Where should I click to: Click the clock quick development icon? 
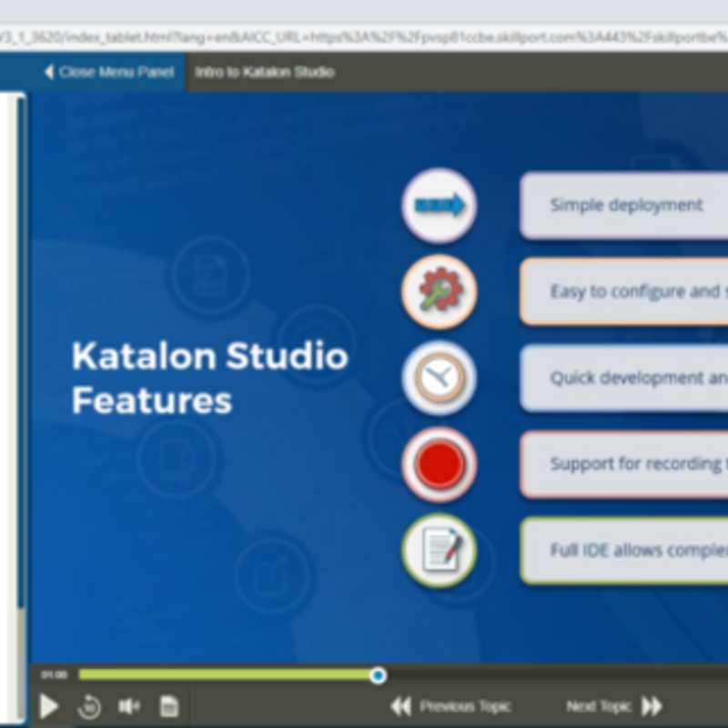(x=440, y=378)
